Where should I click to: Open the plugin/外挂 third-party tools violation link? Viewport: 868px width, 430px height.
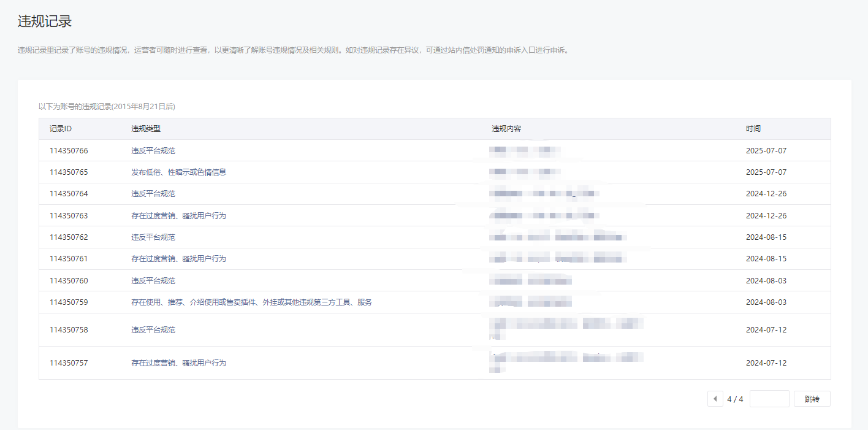[x=251, y=302]
